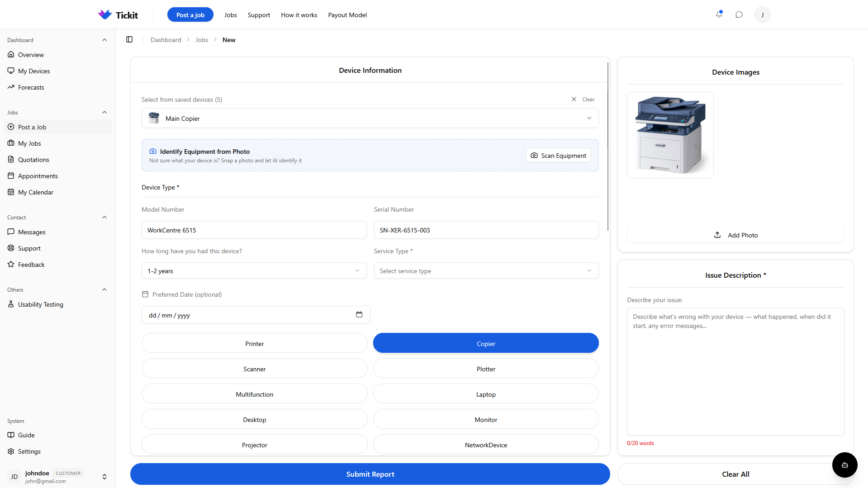
Task: Open Forecasts from the sidebar
Action: click(x=31, y=87)
